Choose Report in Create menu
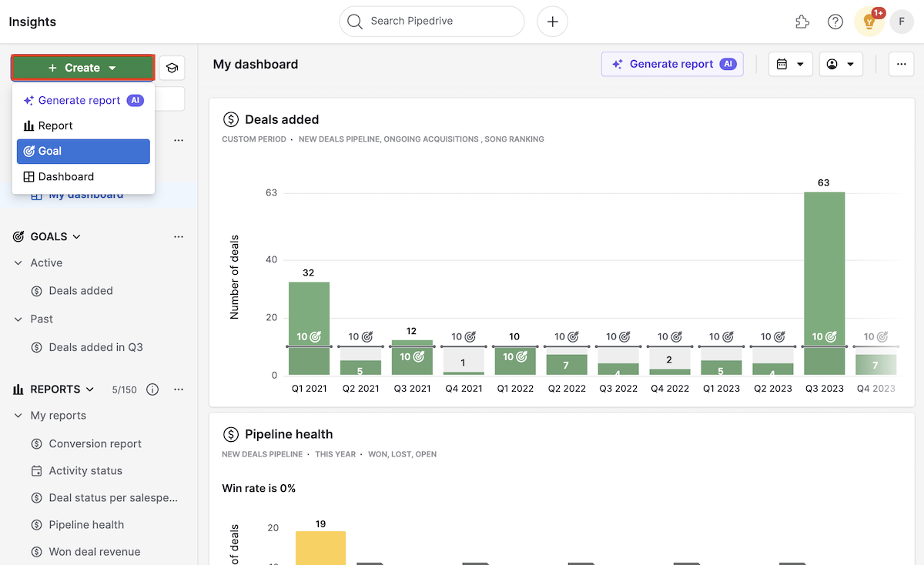This screenshot has height=565, width=924. 83,125
